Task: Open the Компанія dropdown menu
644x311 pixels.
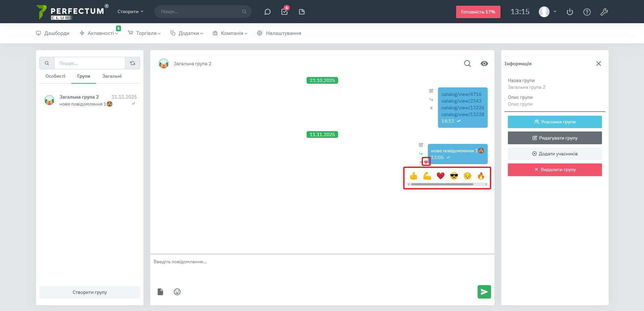Action: [230, 33]
